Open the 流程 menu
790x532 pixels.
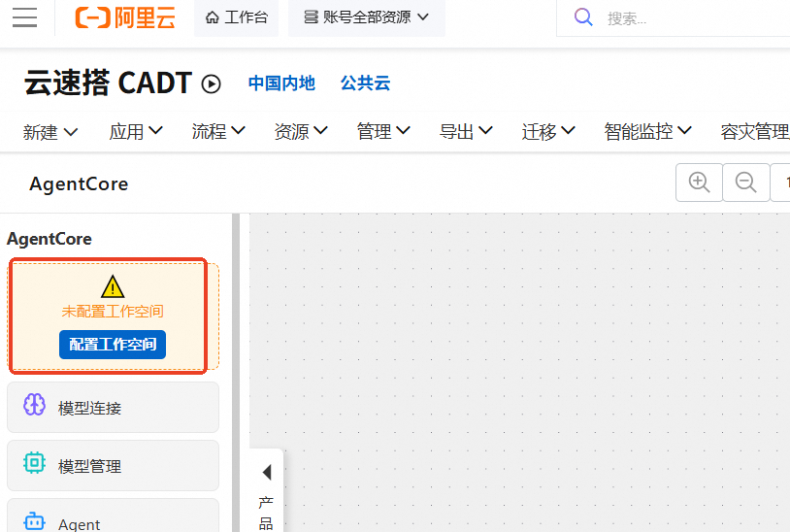coord(218,132)
